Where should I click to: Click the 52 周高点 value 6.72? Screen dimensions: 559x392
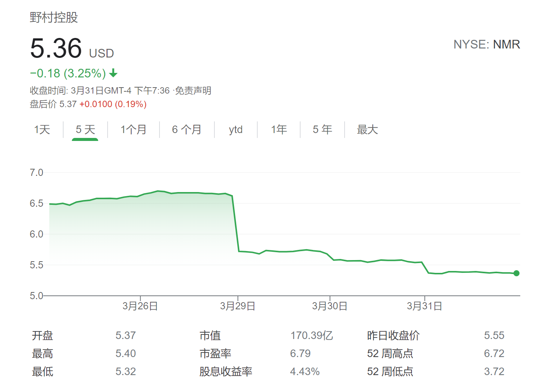[x=494, y=353]
